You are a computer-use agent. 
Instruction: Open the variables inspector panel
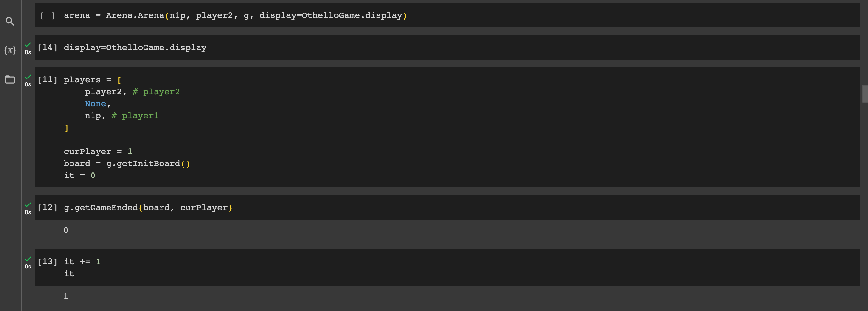point(10,50)
